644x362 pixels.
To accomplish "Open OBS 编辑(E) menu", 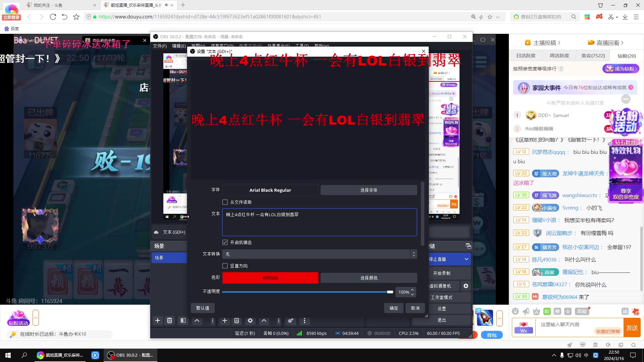I will point(179,46).
